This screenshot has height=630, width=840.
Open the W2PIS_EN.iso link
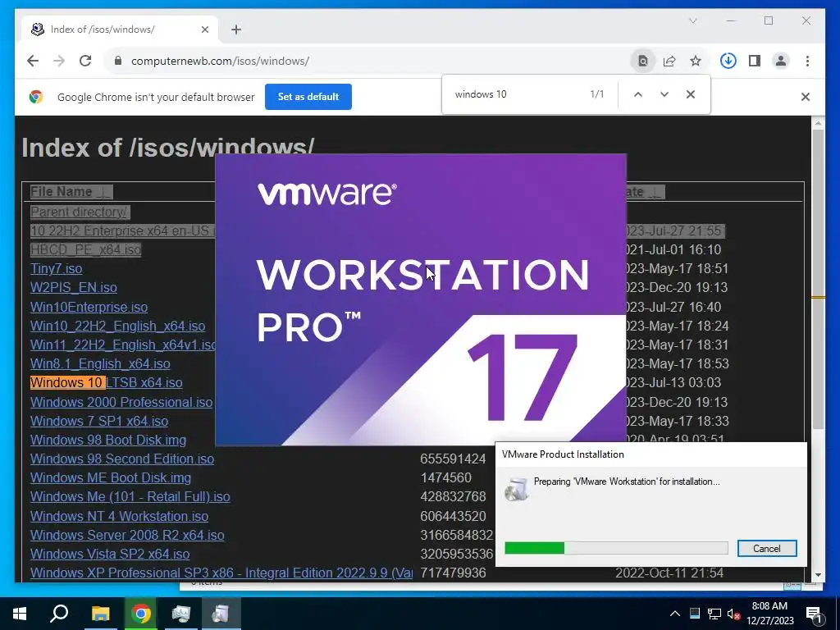(73, 288)
